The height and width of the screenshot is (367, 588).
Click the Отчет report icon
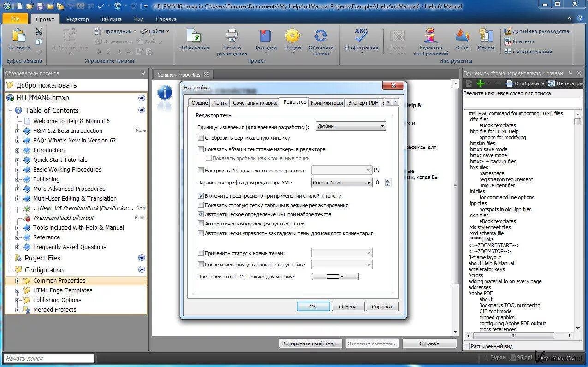pyautogui.click(x=463, y=36)
